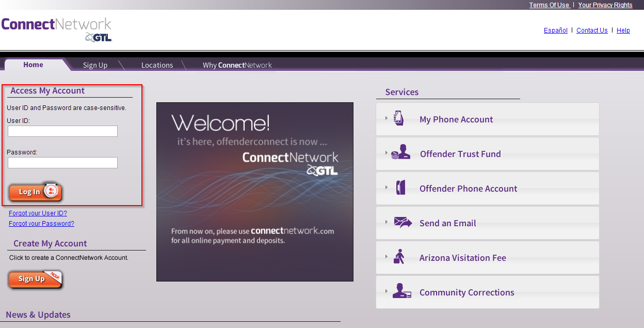Expand the Offender Trust Fund arrow
This screenshot has height=328, width=644.
[x=386, y=153]
